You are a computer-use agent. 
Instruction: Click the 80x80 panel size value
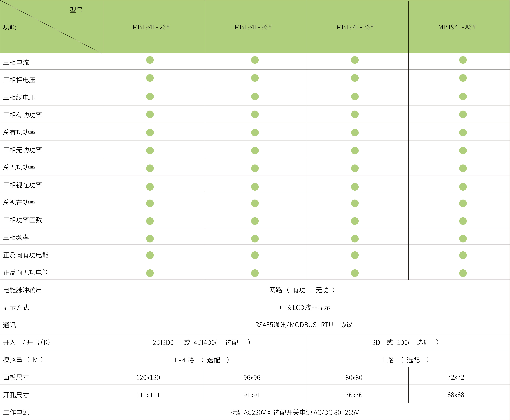point(354,377)
